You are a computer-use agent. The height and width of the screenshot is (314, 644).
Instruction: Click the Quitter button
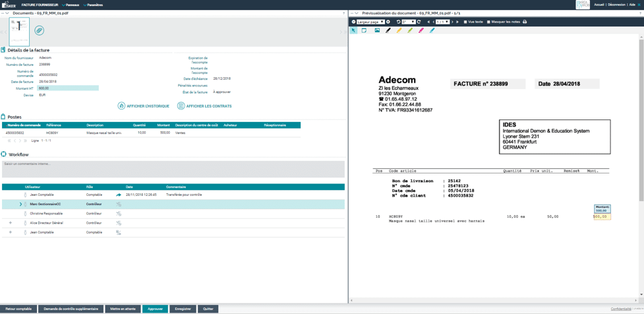[208, 309]
